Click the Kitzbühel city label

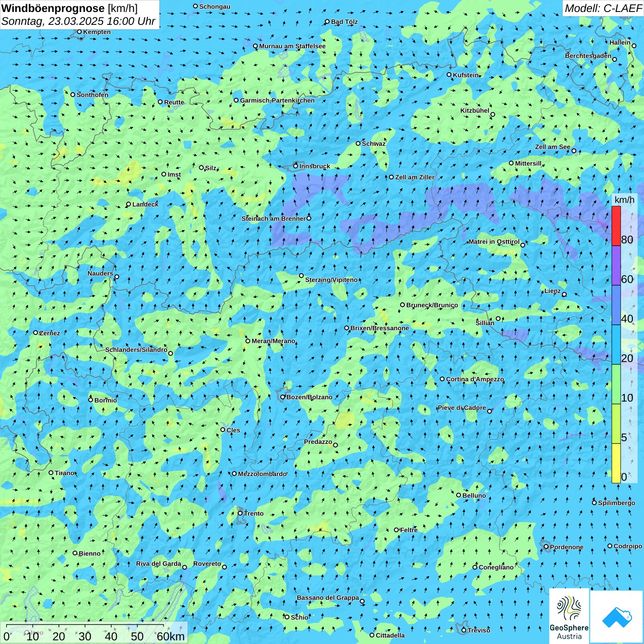tap(475, 110)
